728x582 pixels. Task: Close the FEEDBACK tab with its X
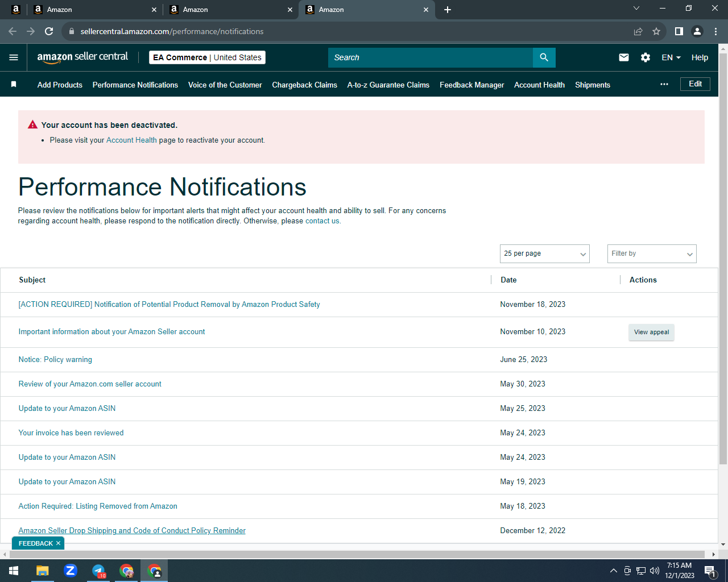[58, 543]
